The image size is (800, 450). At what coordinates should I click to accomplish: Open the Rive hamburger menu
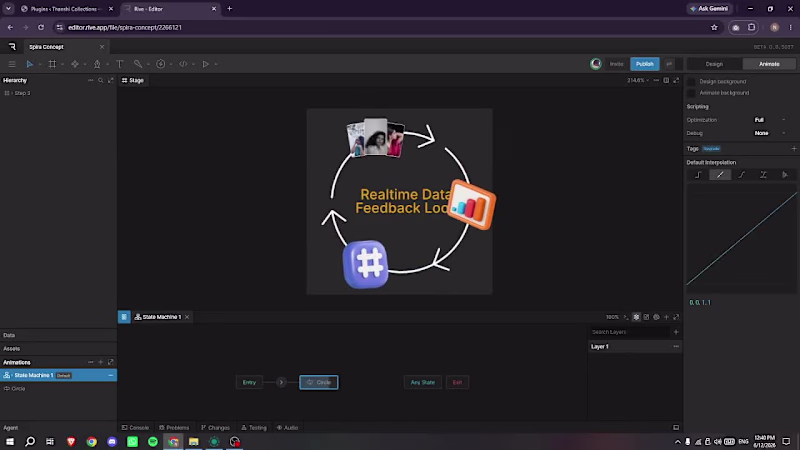click(12, 64)
